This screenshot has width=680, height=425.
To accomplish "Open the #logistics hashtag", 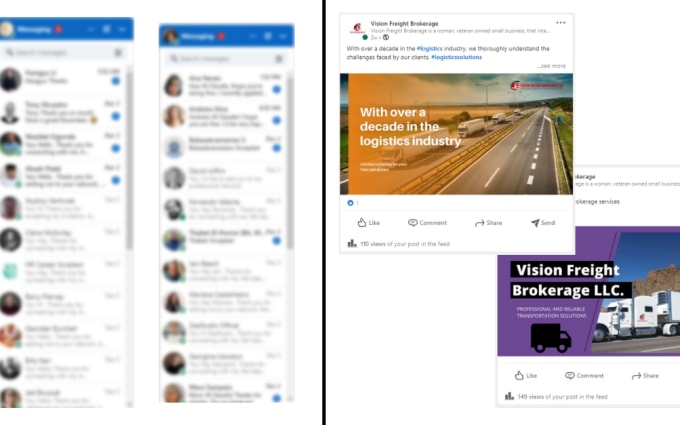I will [x=429, y=49].
